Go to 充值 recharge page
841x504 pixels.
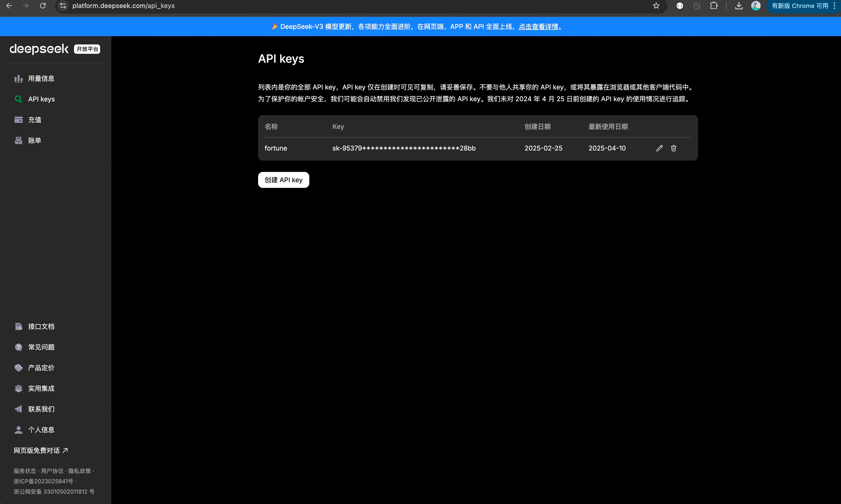(x=34, y=120)
